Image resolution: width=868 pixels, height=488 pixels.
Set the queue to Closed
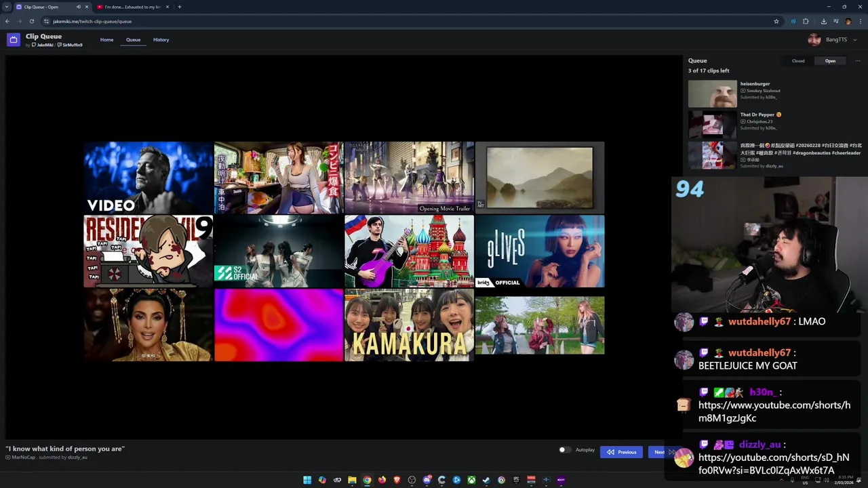click(x=798, y=61)
